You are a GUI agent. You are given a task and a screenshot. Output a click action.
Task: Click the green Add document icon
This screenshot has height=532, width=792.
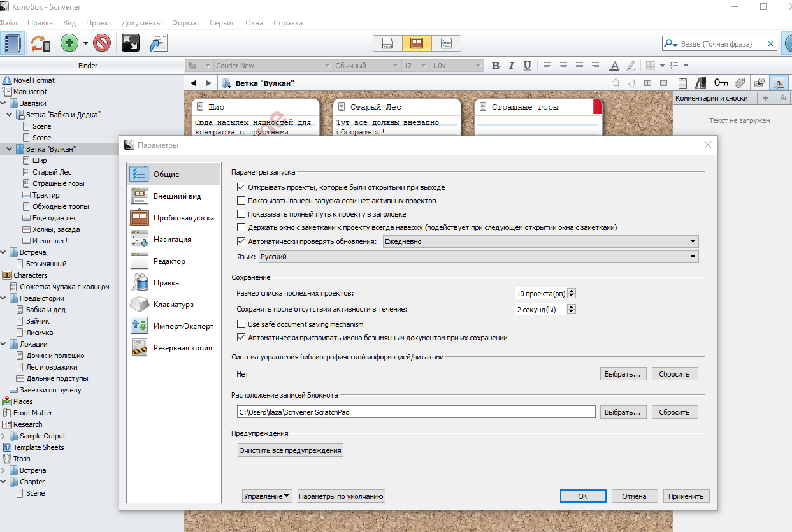pyautogui.click(x=69, y=43)
